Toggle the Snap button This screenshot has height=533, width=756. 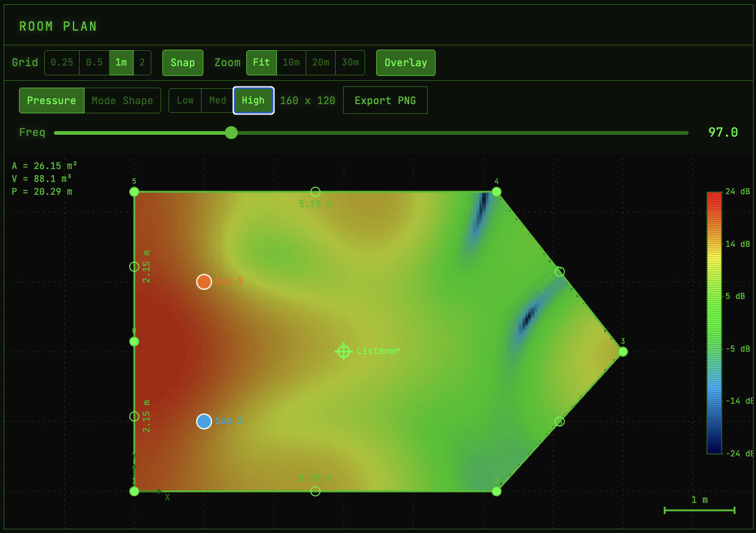click(x=183, y=63)
